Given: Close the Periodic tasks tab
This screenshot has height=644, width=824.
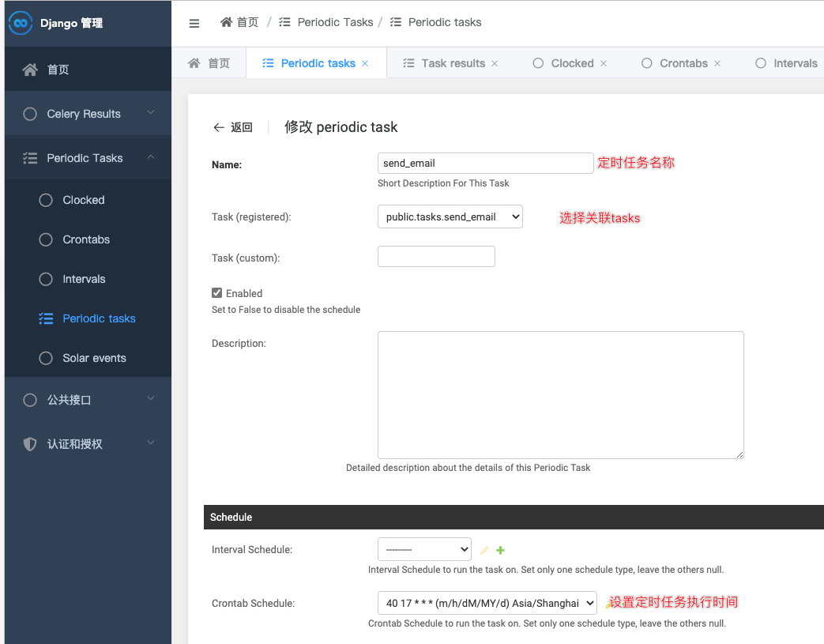Looking at the screenshot, I should coord(365,64).
